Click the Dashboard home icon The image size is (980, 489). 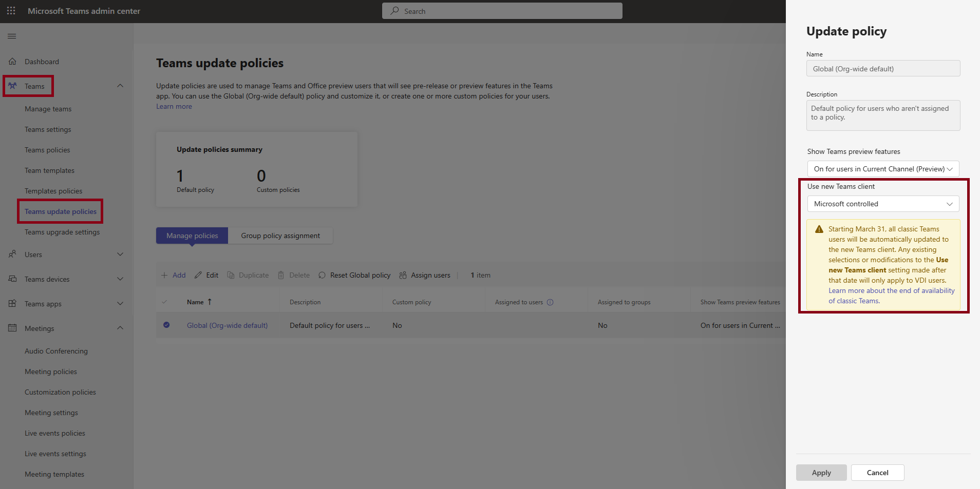point(12,62)
